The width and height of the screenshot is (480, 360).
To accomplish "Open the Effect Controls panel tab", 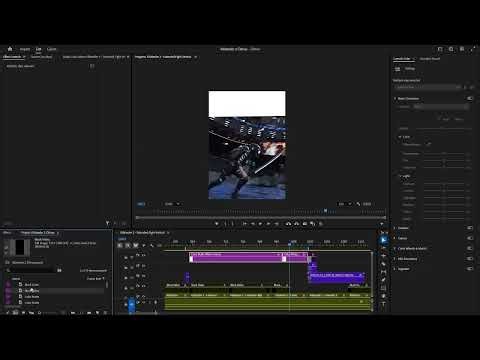I will (12, 57).
